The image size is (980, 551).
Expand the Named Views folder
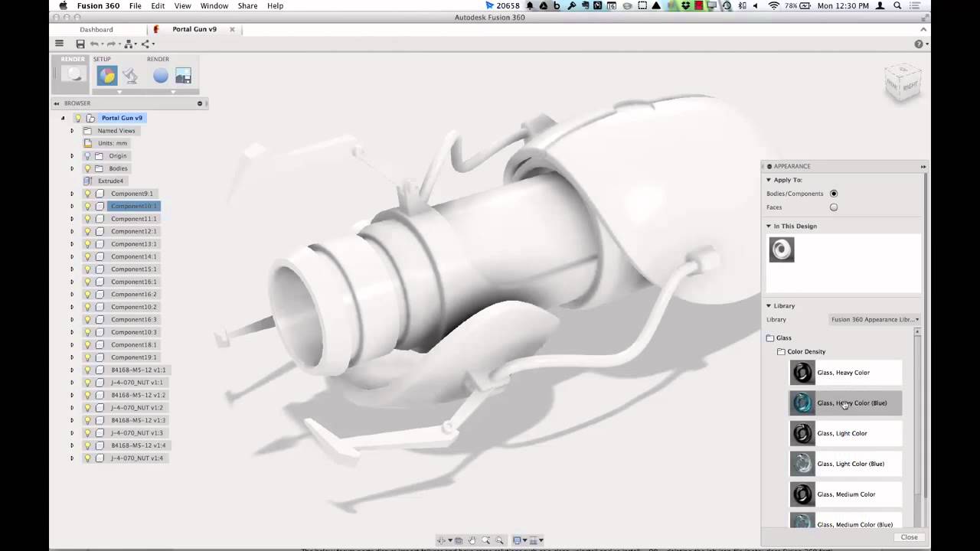72,131
